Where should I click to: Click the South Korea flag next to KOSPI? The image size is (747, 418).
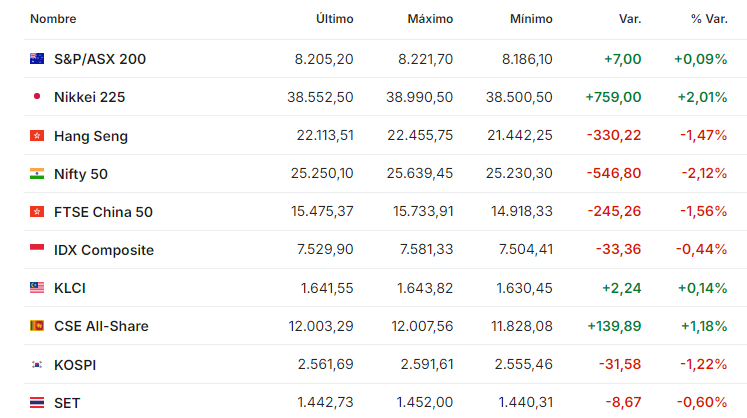tap(37, 365)
